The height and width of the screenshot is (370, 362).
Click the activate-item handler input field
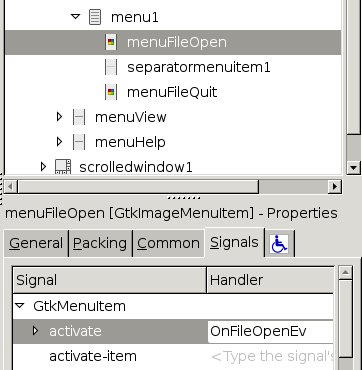(x=270, y=356)
